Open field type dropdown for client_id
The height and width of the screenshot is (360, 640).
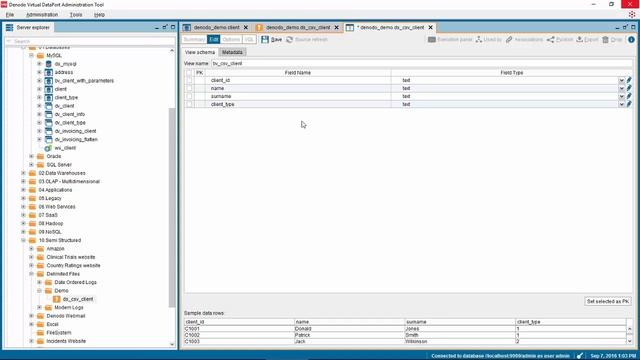[x=621, y=80]
